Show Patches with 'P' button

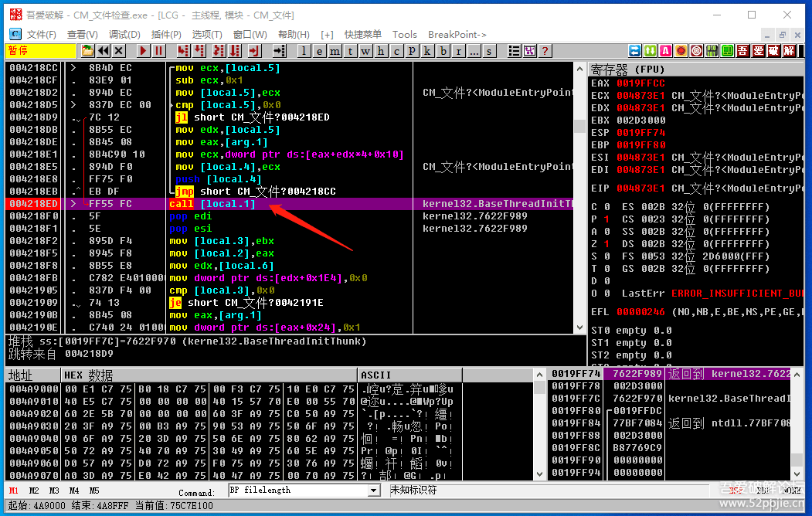point(413,51)
